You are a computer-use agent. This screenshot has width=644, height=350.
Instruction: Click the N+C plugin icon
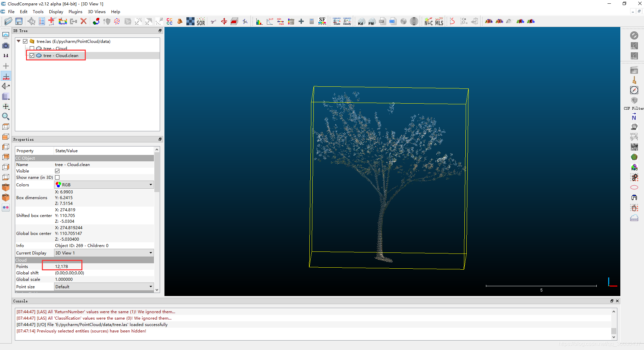click(429, 22)
